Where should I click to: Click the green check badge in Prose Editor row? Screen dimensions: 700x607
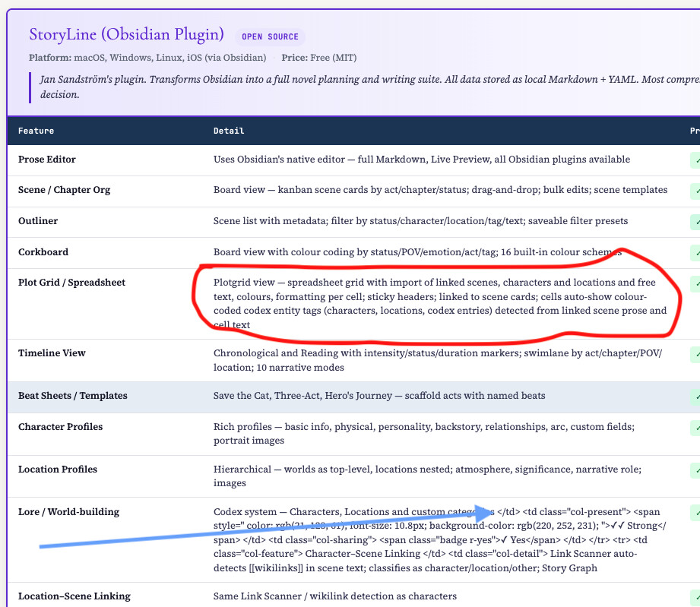[695, 160]
